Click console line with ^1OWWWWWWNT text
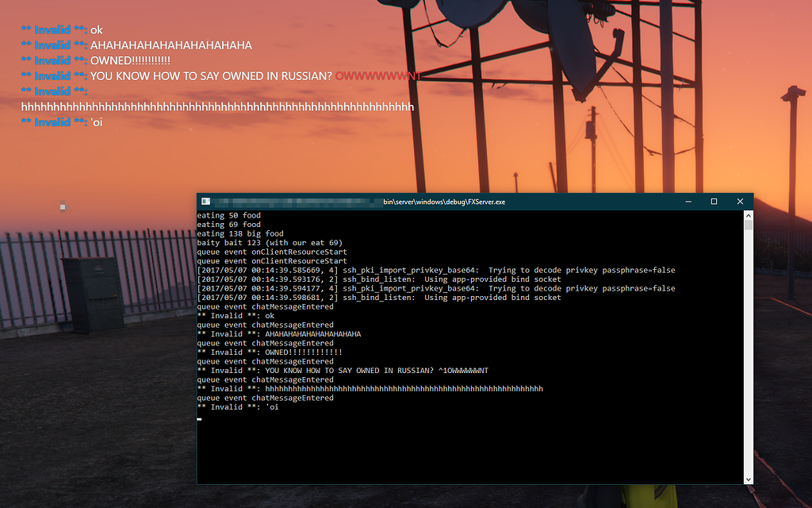This screenshot has height=508, width=812. [x=343, y=371]
